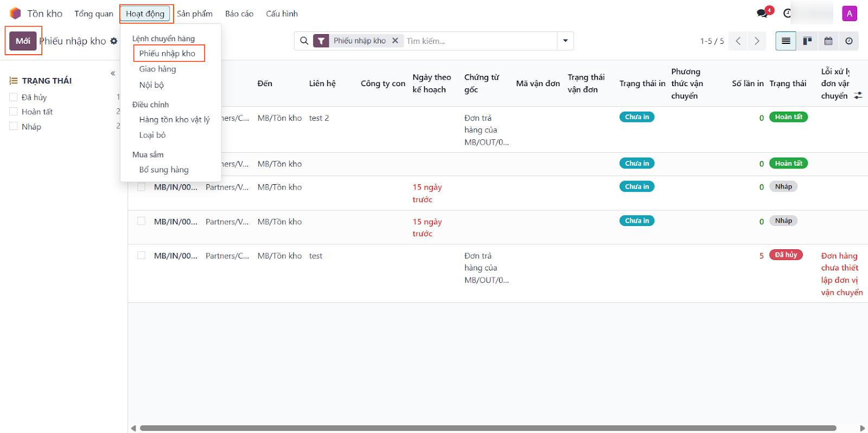Expand the search options dropdown arrow

pos(565,41)
